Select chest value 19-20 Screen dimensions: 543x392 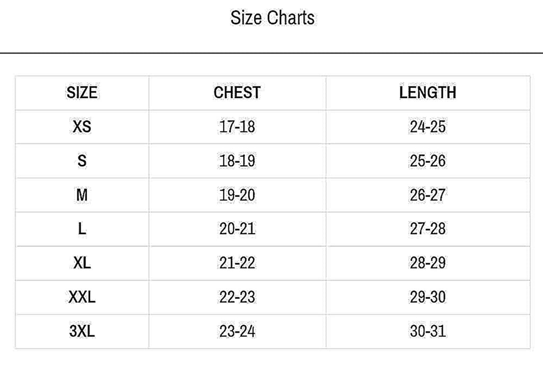pos(237,195)
